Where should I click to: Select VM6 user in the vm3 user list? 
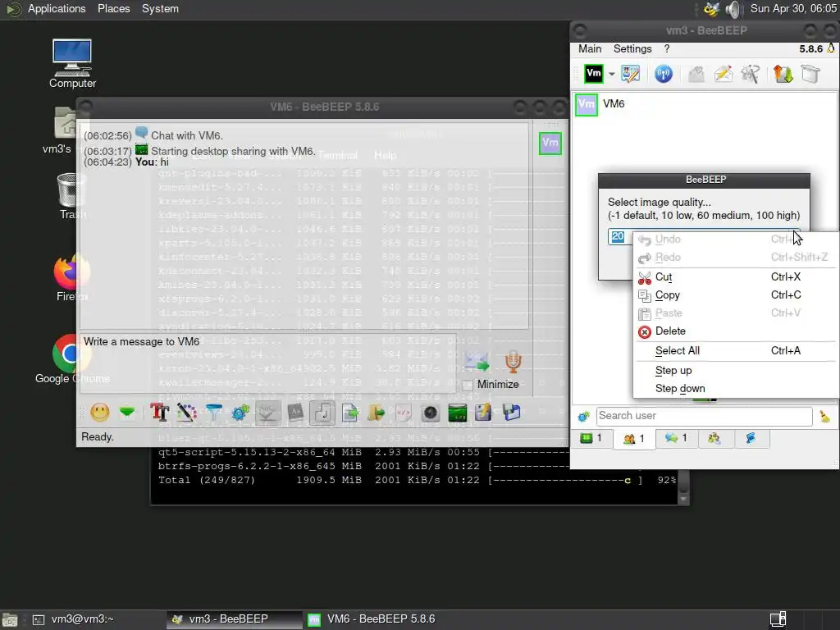[x=704, y=104]
